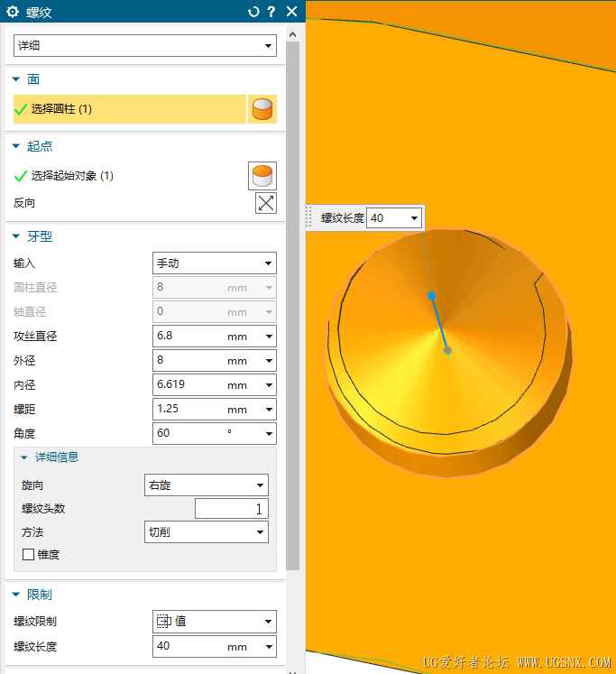Open the 方法 切削 dropdown
The width and height of the screenshot is (616, 674).
click(207, 532)
